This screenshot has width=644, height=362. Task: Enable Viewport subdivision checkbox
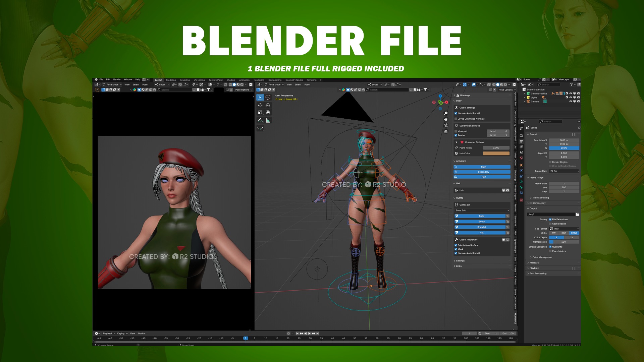[x=456, y=131]
